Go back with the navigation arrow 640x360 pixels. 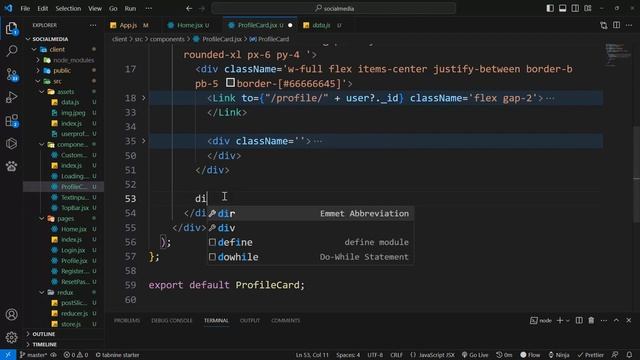[x=189, y=8]
